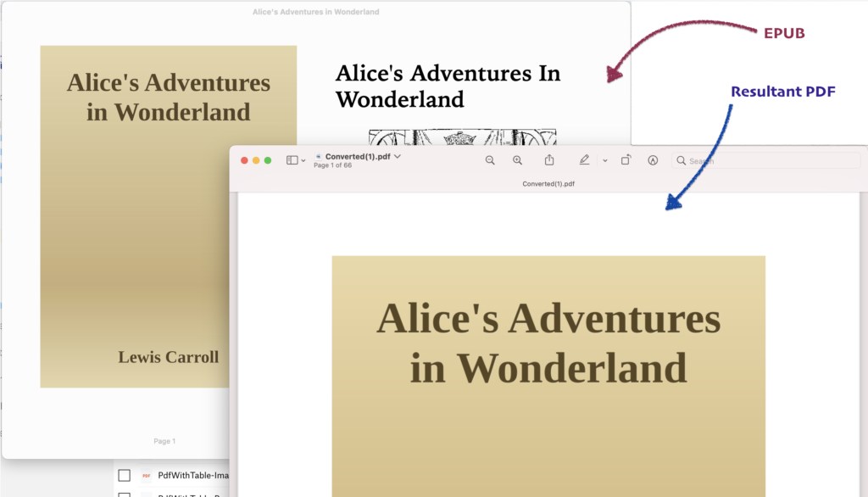The width and height of the screenshot is (868, 497).
Task: Click the document proxy icon beside Converted(1).pdf
Action: coord(318,157)
